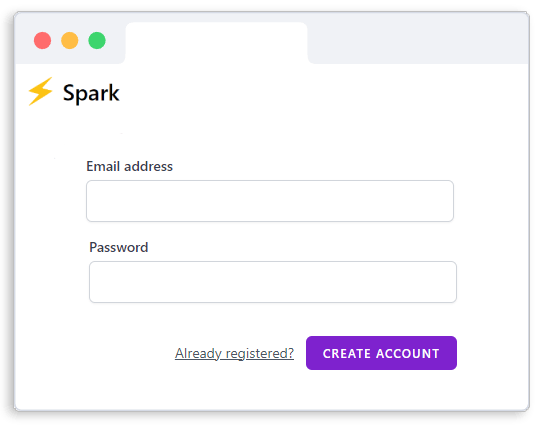Open the Already registered? link
This screenshot has width=547, height=427.
coord(234,353)
